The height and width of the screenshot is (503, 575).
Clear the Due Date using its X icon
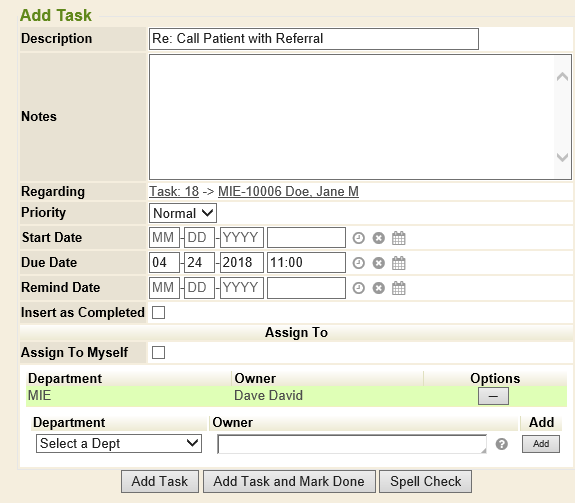[378, 263]
